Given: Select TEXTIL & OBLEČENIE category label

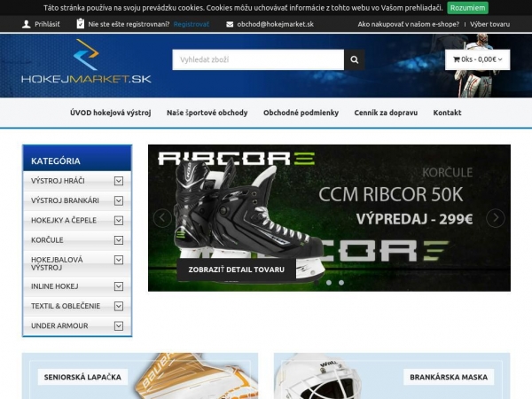Looking at the screenshot, I should 66,306.
